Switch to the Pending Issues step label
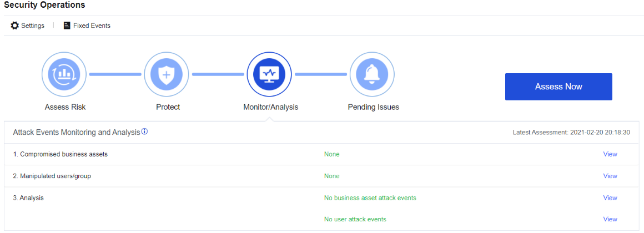This screenshot has height=233, width=644. pos(373,107)
